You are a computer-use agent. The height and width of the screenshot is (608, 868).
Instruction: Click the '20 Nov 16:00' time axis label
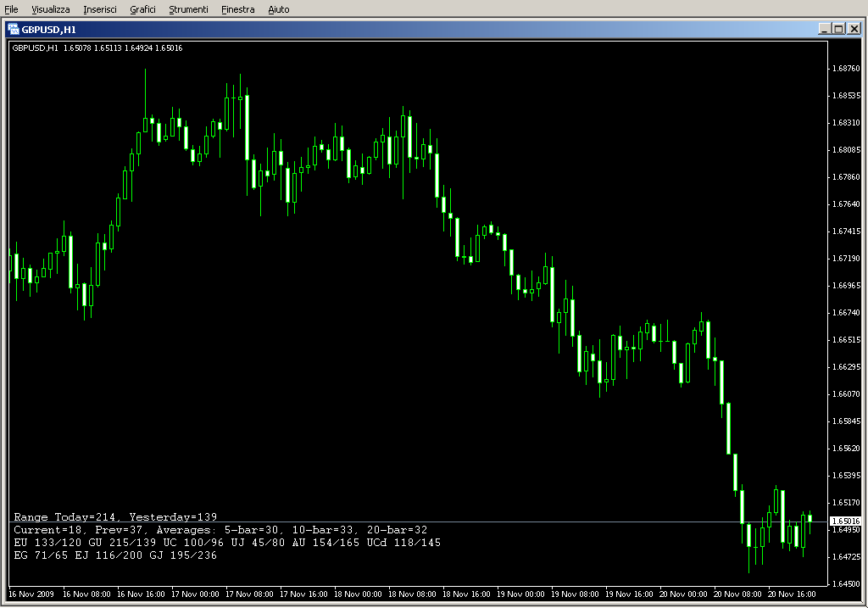(x=792, y=594)
